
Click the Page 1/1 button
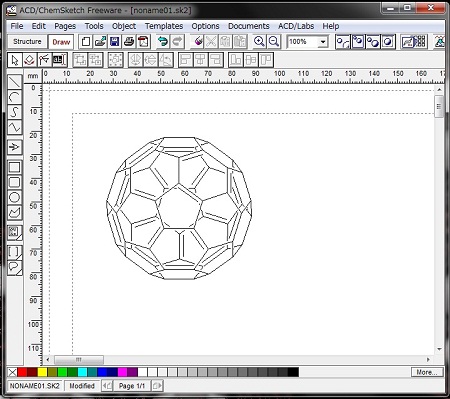(x=132, y=386)
